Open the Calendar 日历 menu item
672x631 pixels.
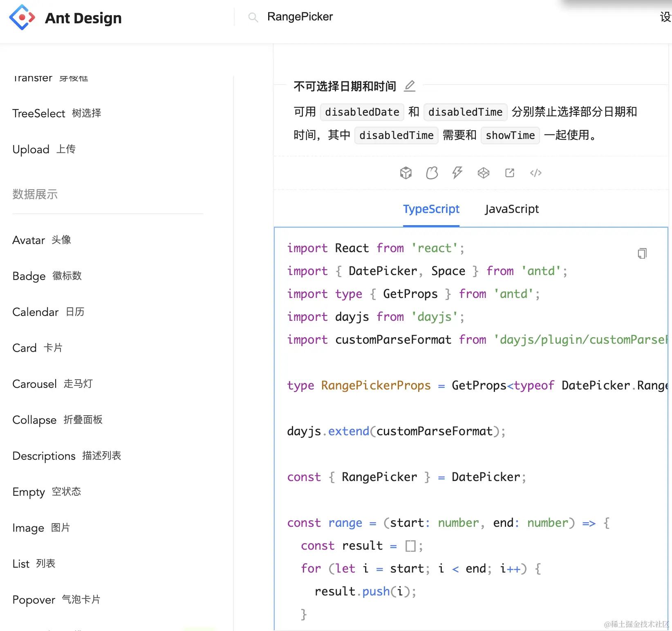48,312
